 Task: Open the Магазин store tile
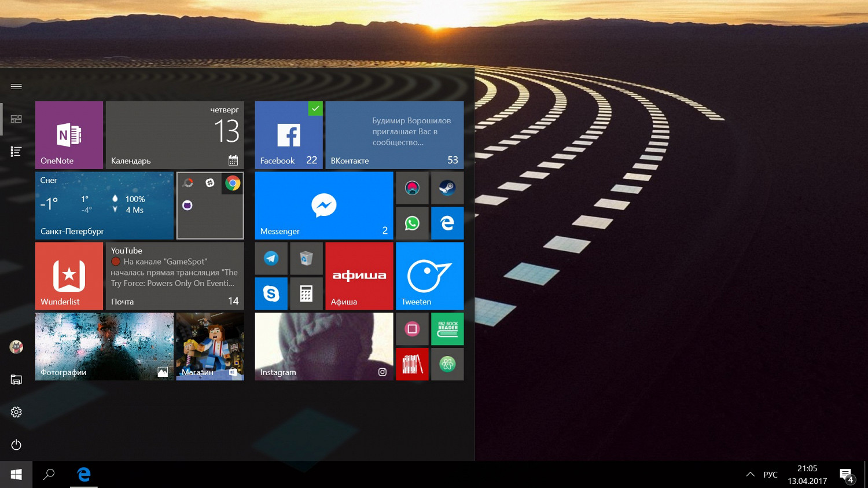[x=210, y=347]
